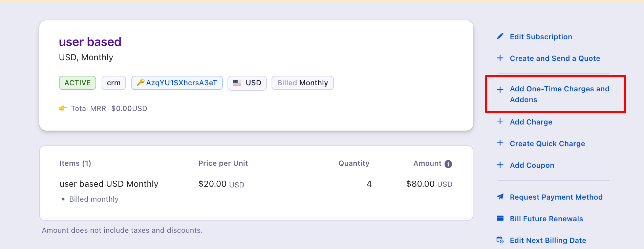Click the US flag icon in the USD badge
Screen dimensions: 644x249
click(238, 83)
